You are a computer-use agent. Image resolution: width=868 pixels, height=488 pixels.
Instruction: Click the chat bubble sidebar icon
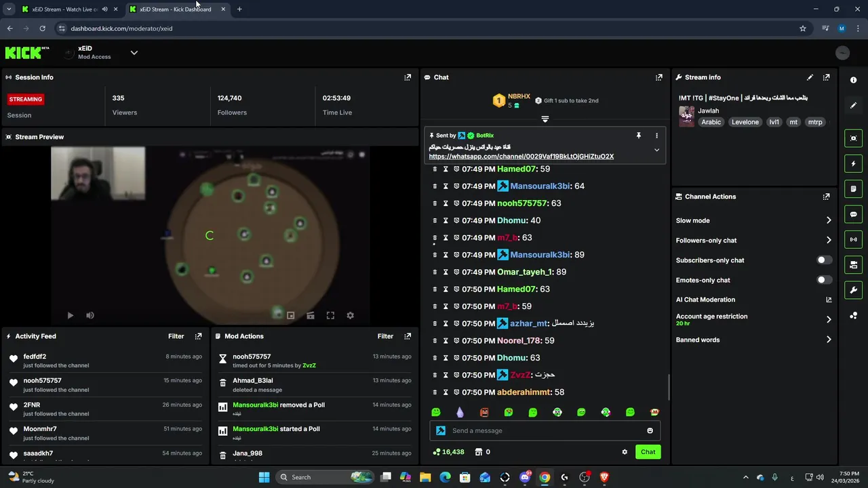click(853, 214)
